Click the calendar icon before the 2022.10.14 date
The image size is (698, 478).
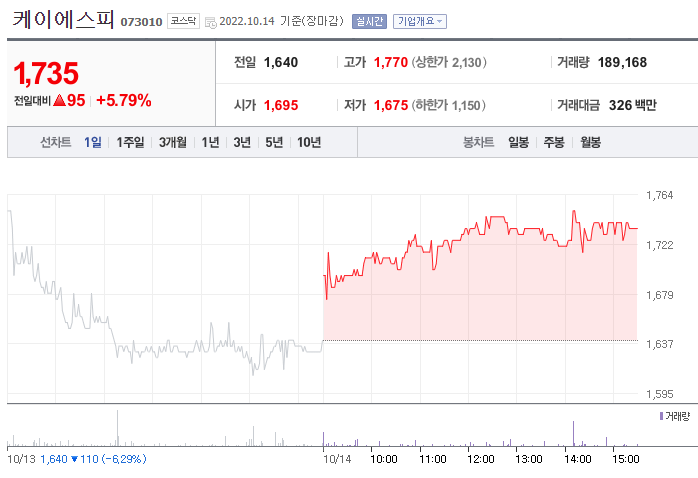(211, 22)
